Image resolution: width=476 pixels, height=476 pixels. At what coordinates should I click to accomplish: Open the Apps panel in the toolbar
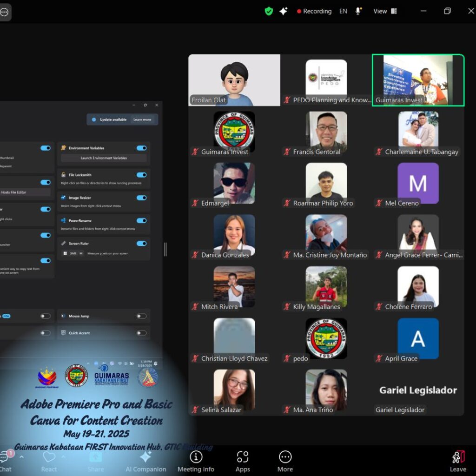pos(242,461)
